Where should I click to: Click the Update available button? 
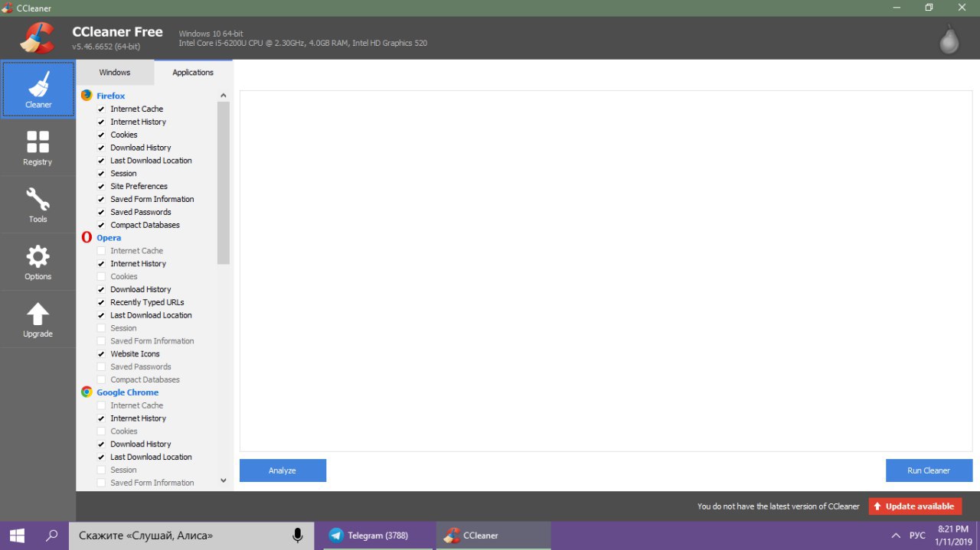915,506
